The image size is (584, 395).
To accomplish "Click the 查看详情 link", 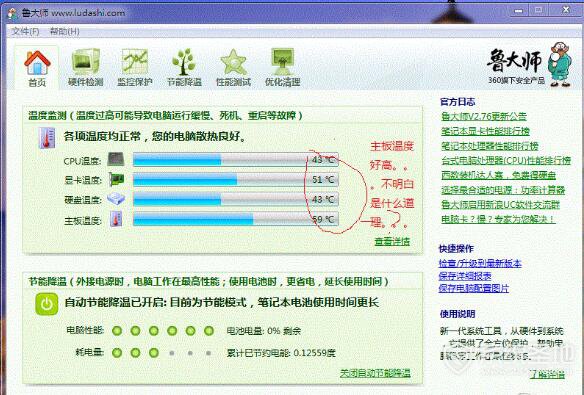I will pos(392,241).
